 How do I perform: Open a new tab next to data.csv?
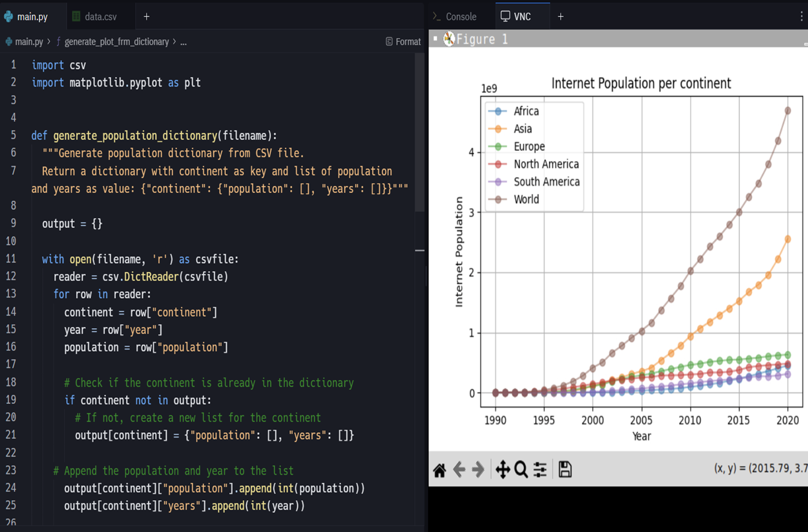point(147,17)
